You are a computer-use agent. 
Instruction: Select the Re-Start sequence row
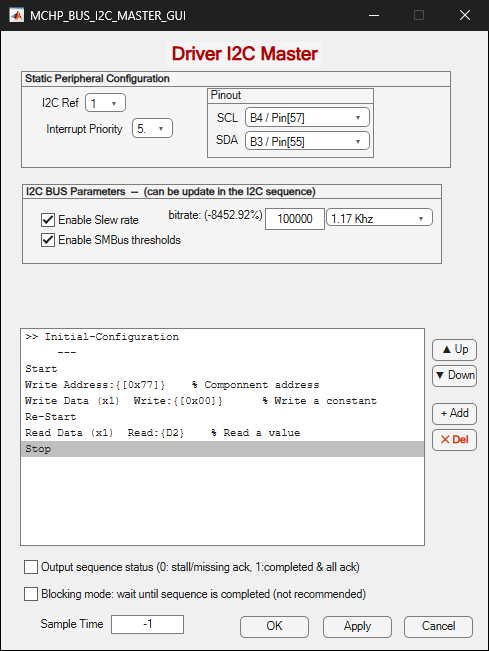(x=222, y=416)
